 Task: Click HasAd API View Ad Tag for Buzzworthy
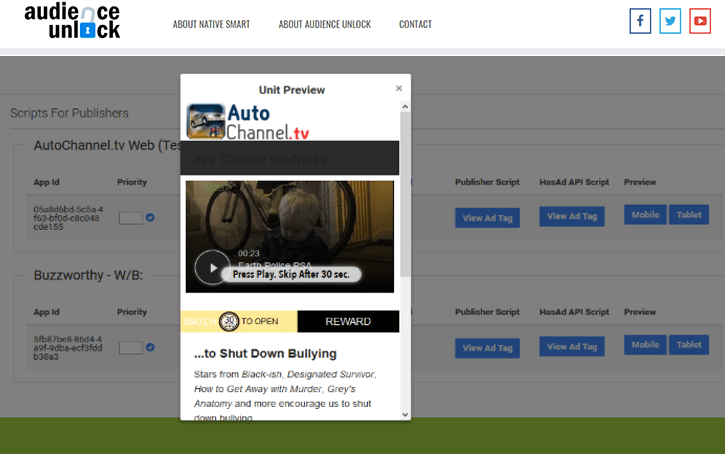point(572,347)
